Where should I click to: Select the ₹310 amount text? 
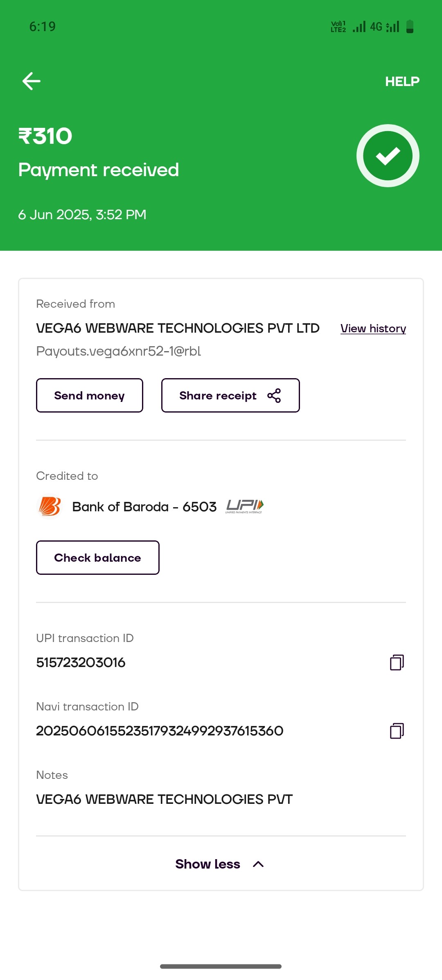[x=45, y=136]
